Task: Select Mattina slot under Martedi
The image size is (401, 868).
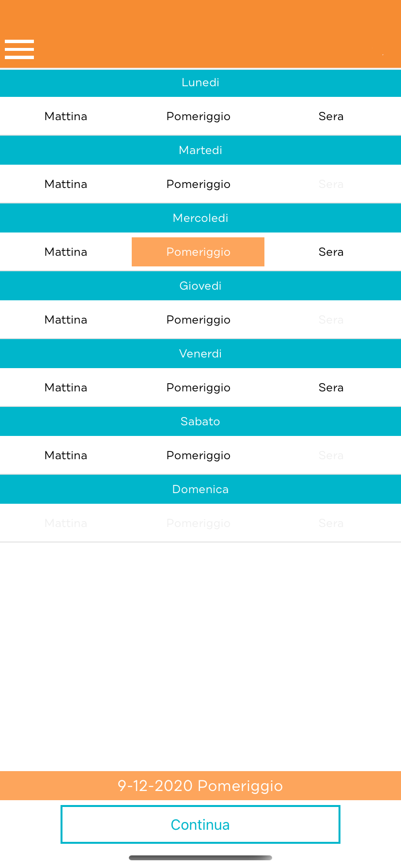Action: click(x=66, y=184)
